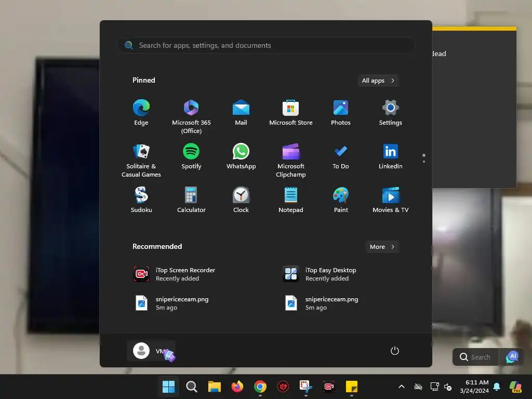Open Google Chrome from taskbar

click(260, 387)
